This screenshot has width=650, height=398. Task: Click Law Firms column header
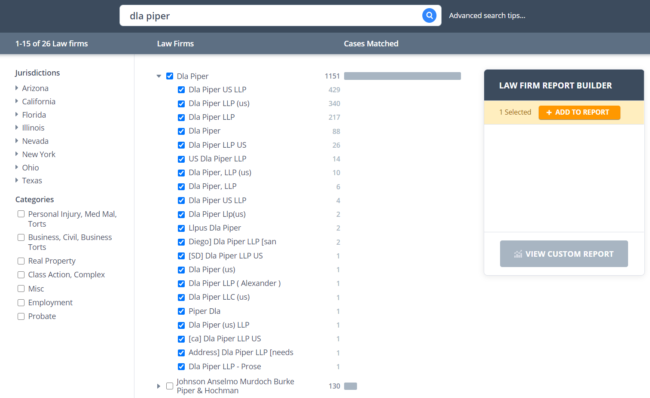(175, 44)
